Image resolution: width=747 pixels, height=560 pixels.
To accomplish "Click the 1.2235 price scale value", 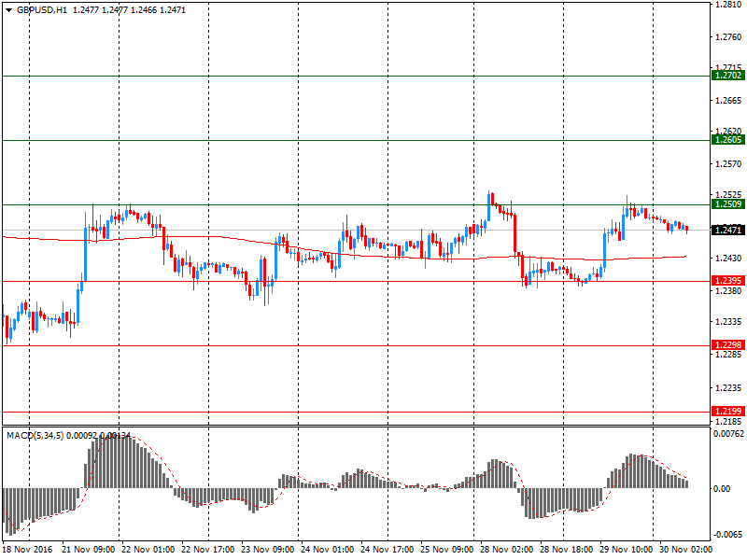I will pyautogui.click(x=729, y=388).
